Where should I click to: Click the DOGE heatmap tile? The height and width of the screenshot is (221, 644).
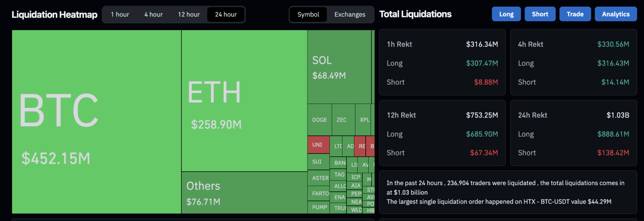319,120
